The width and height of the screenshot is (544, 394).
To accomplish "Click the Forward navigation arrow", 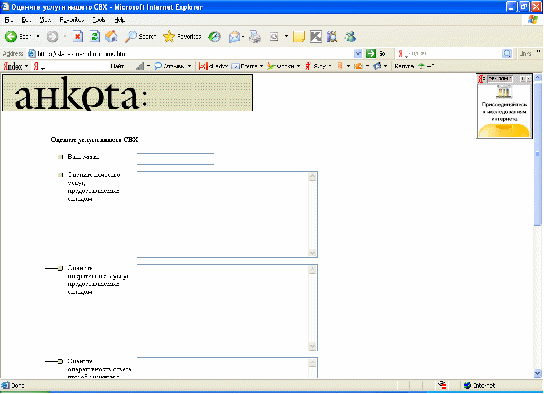I will coord(52,36).
